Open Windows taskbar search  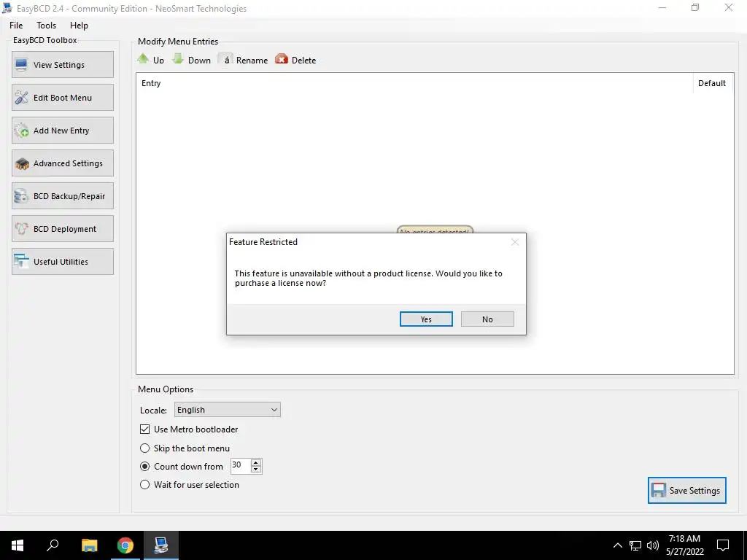[x=53, y=545]
